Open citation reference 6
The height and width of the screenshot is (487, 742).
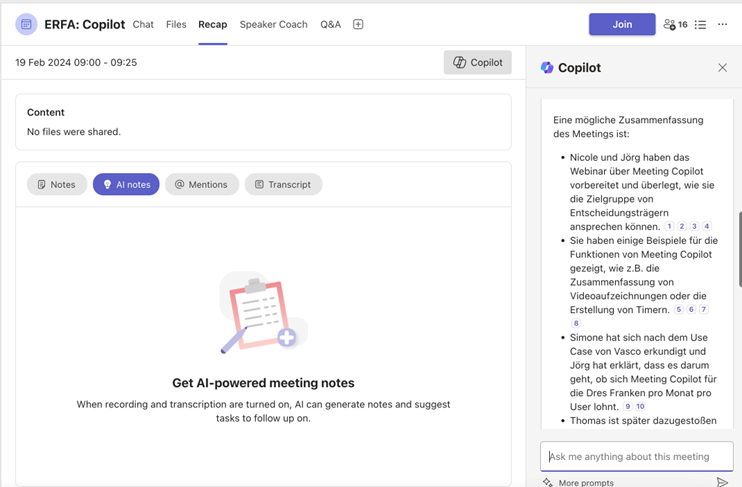pos(691,310)
